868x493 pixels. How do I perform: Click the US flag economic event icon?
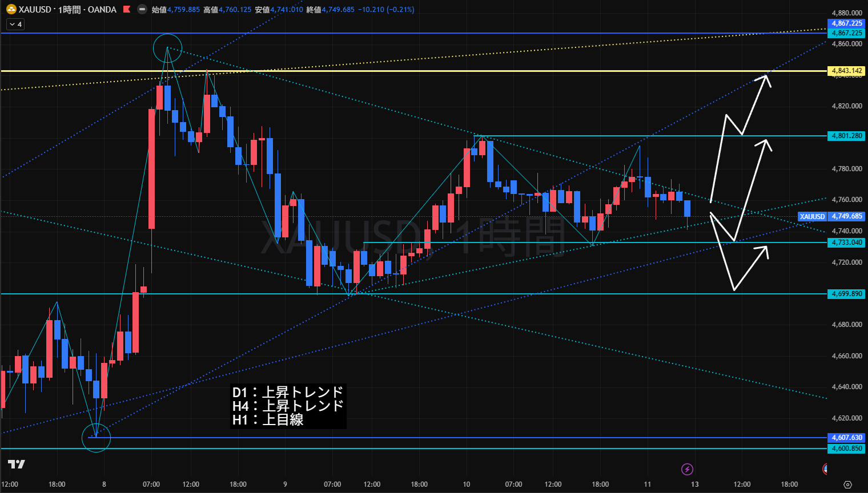coord(825,469)
